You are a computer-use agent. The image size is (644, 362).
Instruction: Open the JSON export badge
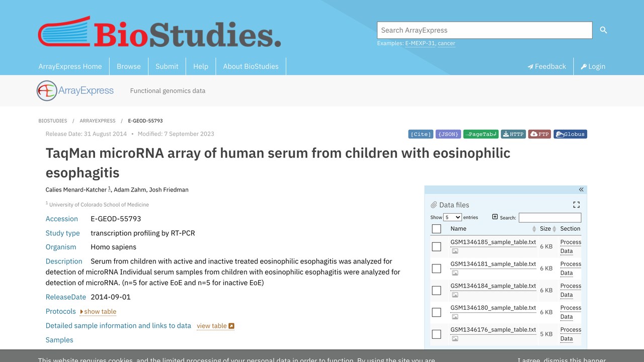[x=448, y=134]
